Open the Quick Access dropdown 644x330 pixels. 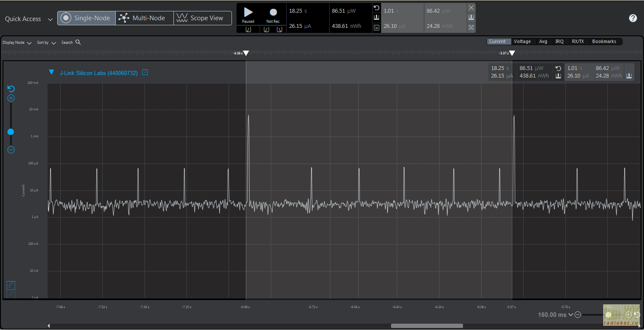coord(29,19)
